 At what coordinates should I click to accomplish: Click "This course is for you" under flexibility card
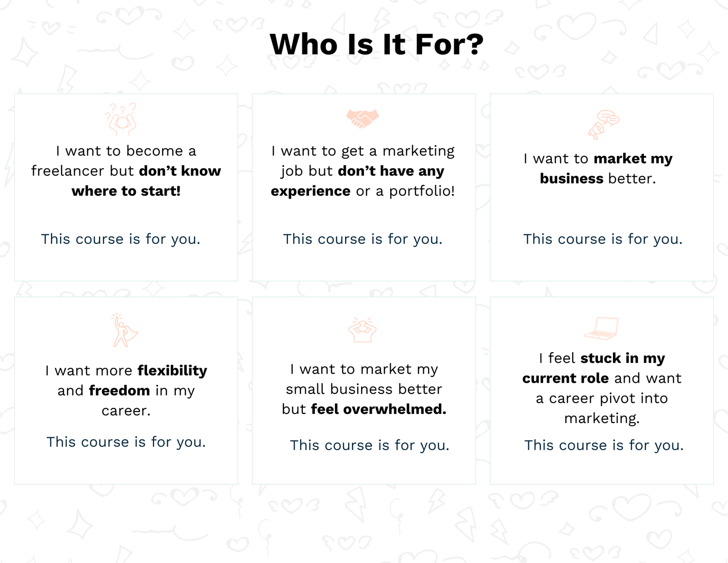(126, 442)
